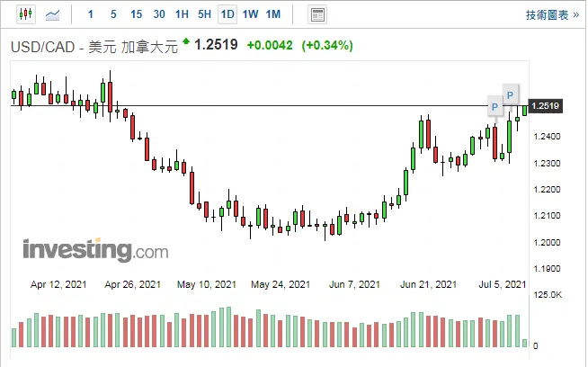The height and width of the screenshot is (367, 588).
Task: Click the 1.2519 current price label
Action: click(545, 106)
